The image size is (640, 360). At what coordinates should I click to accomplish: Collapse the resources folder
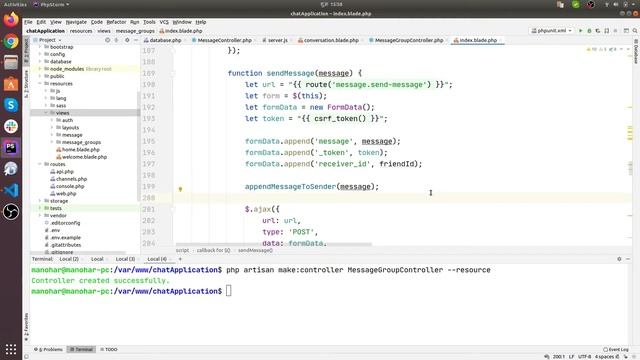click(x=40, y=83)
